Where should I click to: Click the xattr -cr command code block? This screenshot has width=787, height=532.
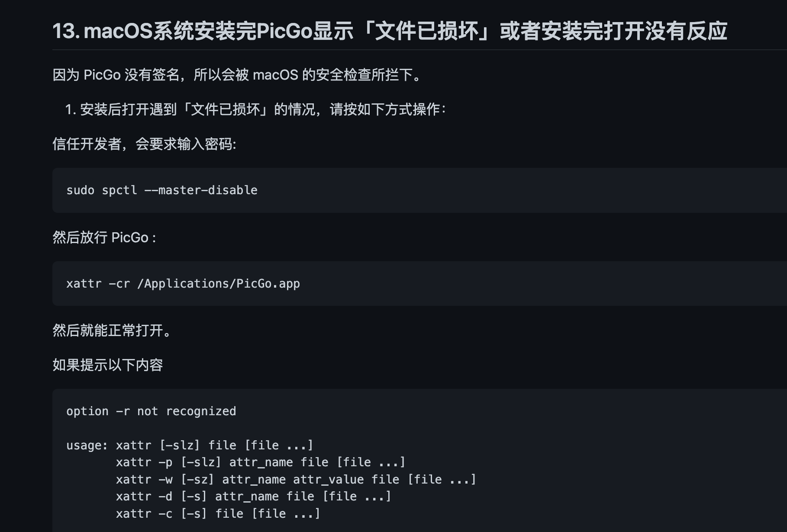coord(419,284)
